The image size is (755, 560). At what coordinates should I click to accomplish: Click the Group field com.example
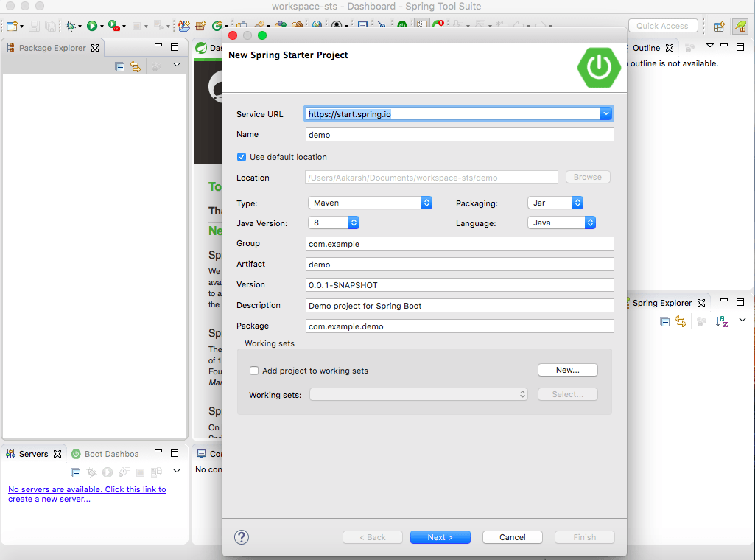tap(460, 244)
